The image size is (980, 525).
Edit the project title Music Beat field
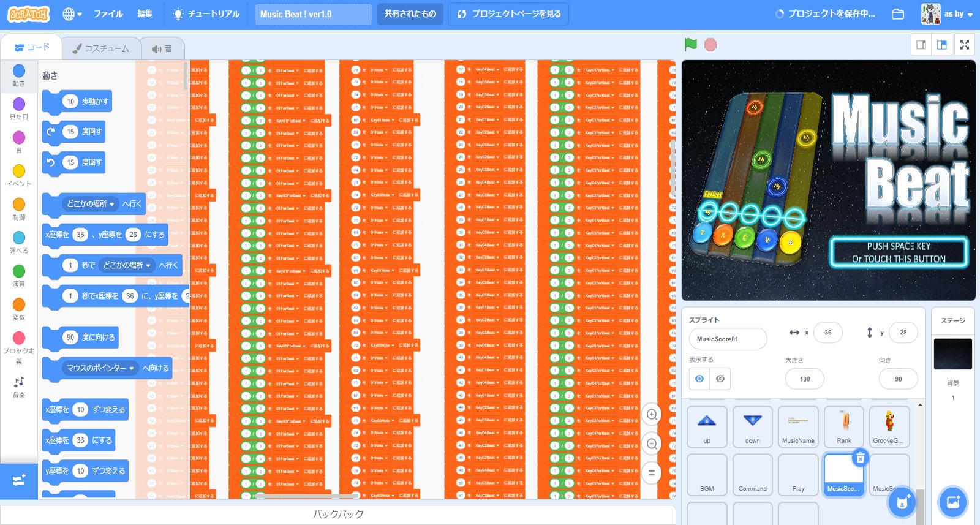click(x=313, y=14)
